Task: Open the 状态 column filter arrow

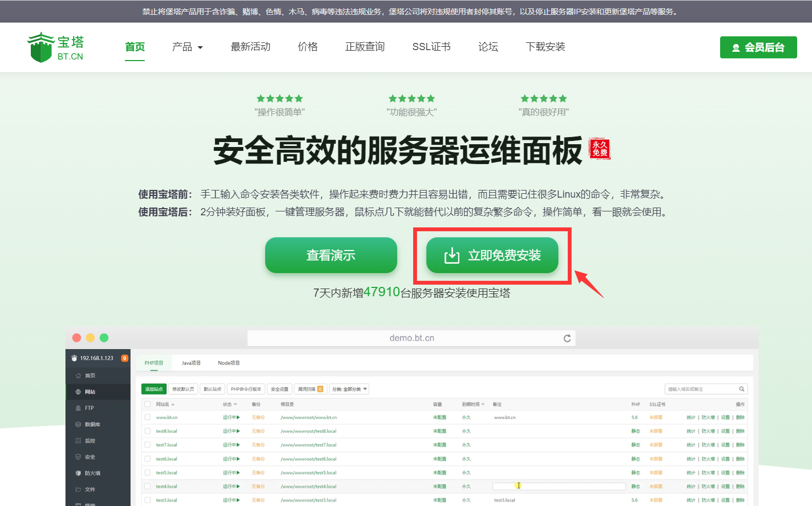Action: pos(235,404)
